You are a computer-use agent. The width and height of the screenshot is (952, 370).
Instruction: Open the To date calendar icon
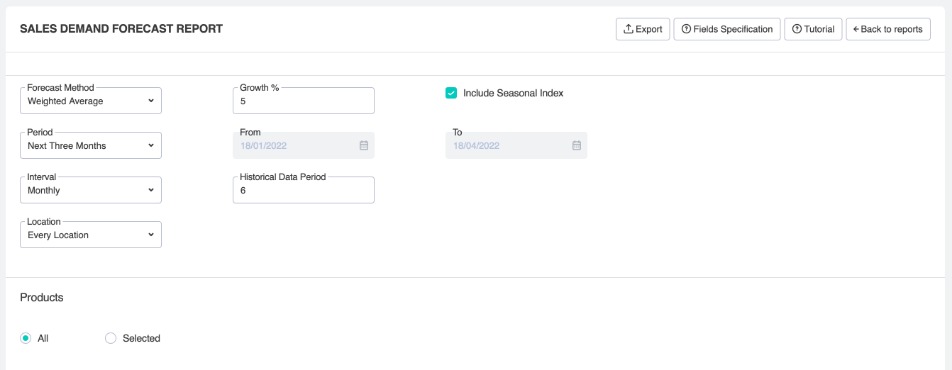click(x=577, y=146)
